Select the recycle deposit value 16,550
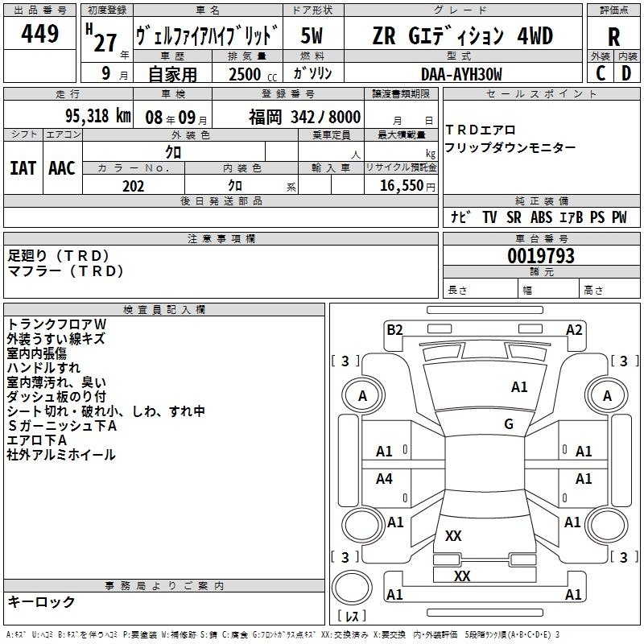 click(x=402, y=186)
